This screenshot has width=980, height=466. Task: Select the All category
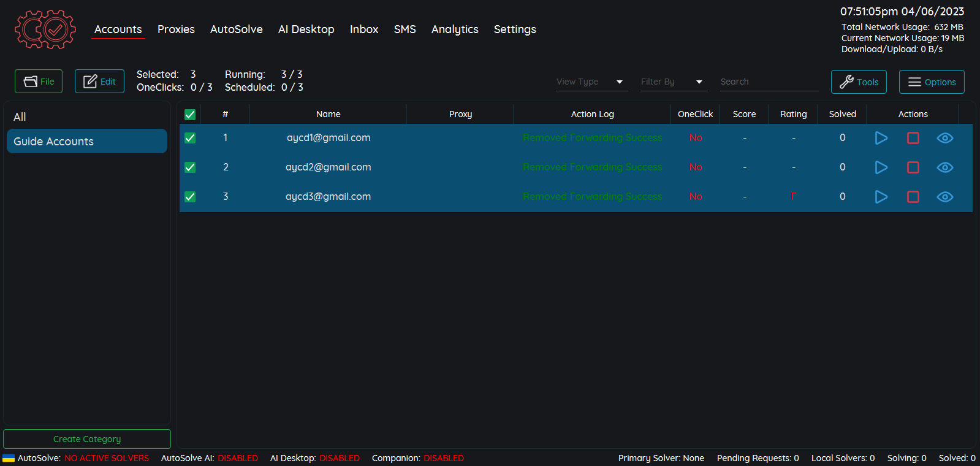tap(87, 116)
